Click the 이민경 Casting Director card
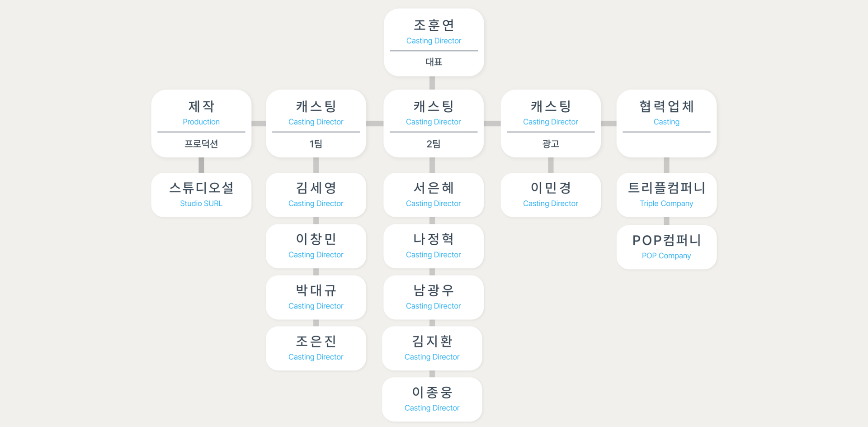 coord(551,195)
